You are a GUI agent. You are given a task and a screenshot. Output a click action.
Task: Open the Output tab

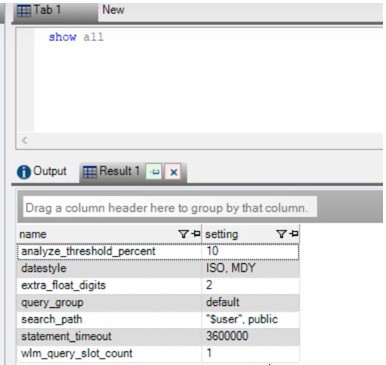coord(42,172)
